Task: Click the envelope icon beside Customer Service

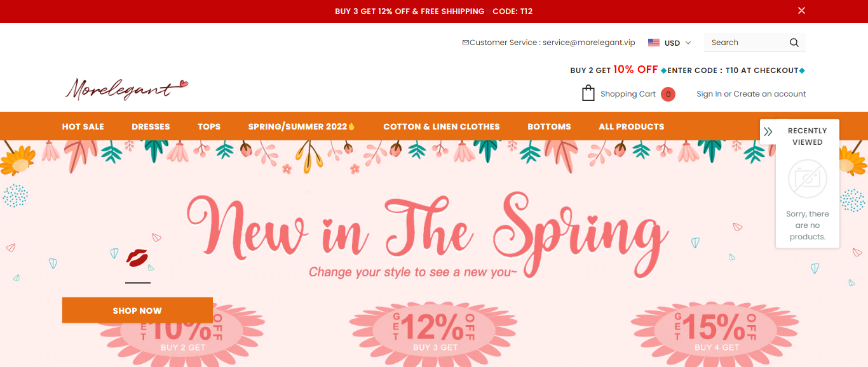Action: click(x=466, y=43)
